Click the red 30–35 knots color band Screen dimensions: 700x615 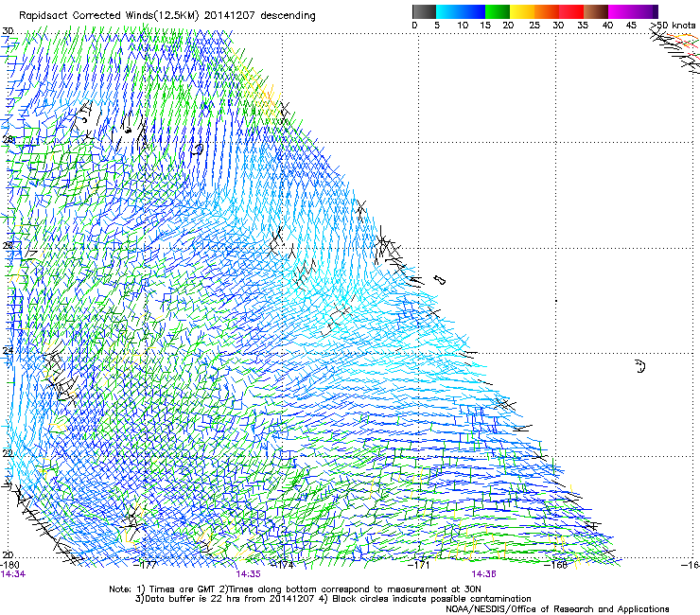click(x=571, y=11)
